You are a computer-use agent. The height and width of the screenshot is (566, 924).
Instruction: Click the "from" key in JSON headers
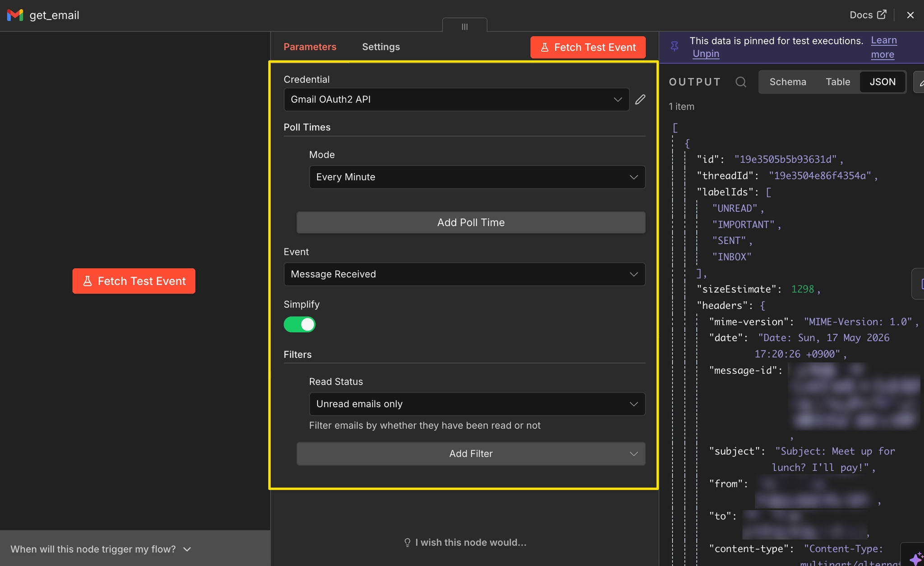point(725,484)
